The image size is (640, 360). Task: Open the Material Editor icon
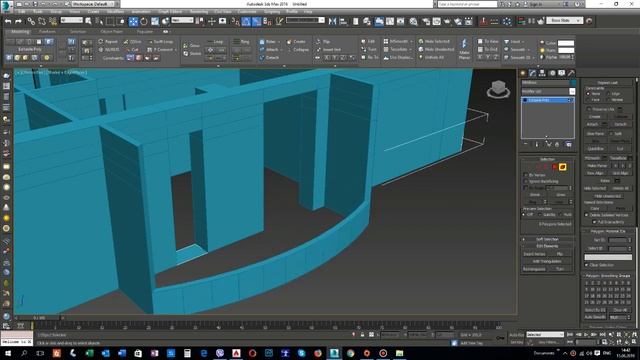point(413,21)
